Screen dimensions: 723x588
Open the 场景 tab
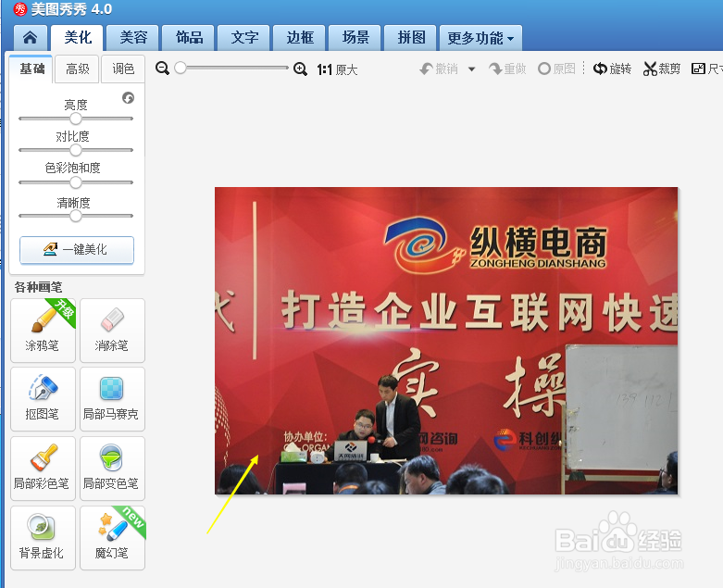(355, 37)
